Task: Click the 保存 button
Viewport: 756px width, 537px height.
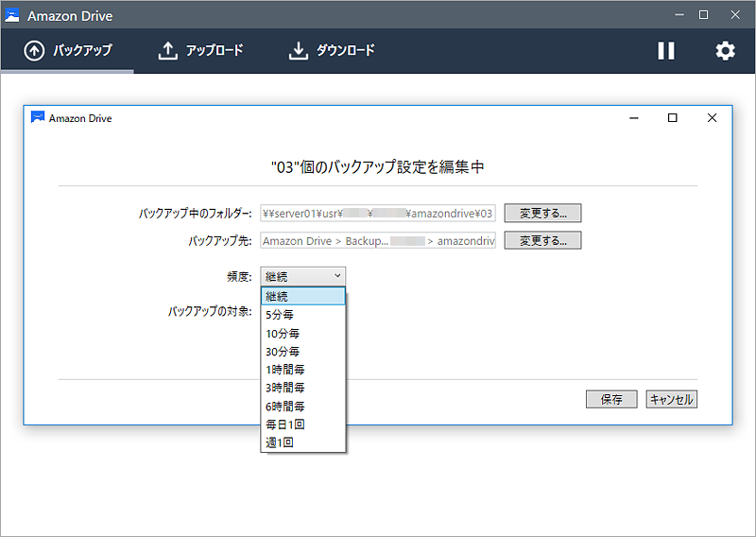Action: pos(611,399)
